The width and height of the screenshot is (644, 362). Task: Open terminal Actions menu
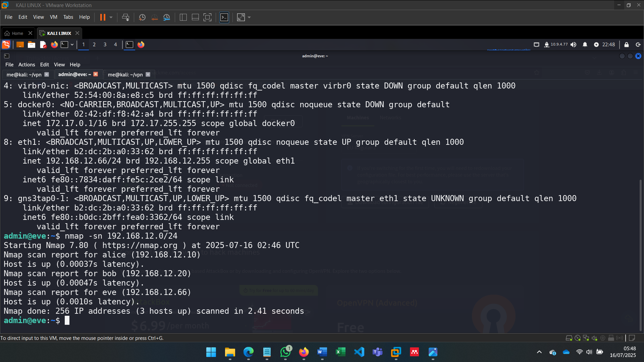(26, 65)
